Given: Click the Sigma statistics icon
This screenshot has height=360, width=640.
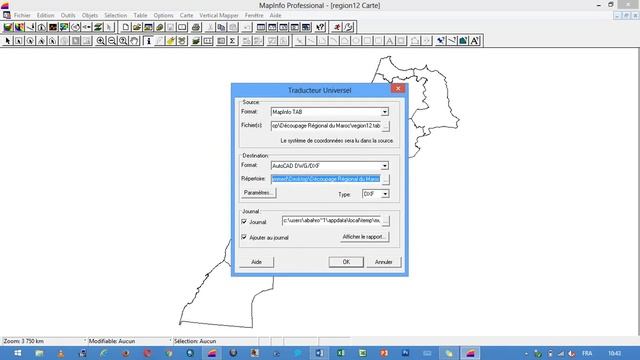Looking at the screenshot, I should (232, 41).
